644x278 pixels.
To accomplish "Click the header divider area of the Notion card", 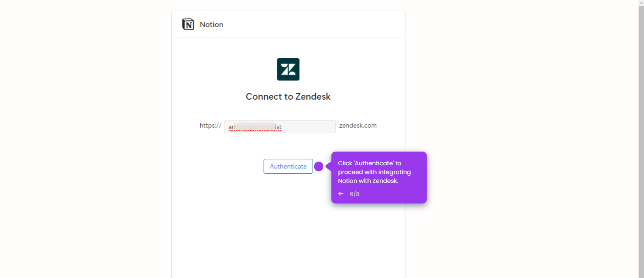I will [288, 38].
